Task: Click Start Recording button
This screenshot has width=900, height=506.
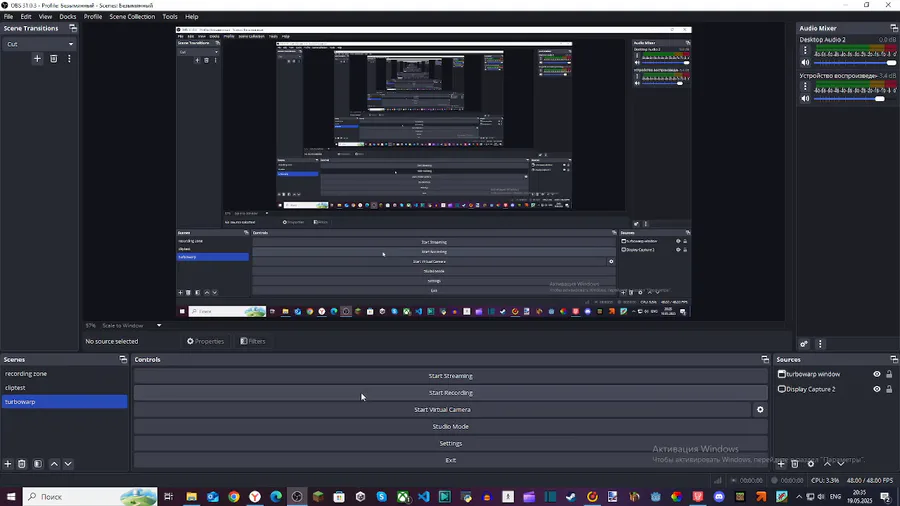Action: point(451,393)
